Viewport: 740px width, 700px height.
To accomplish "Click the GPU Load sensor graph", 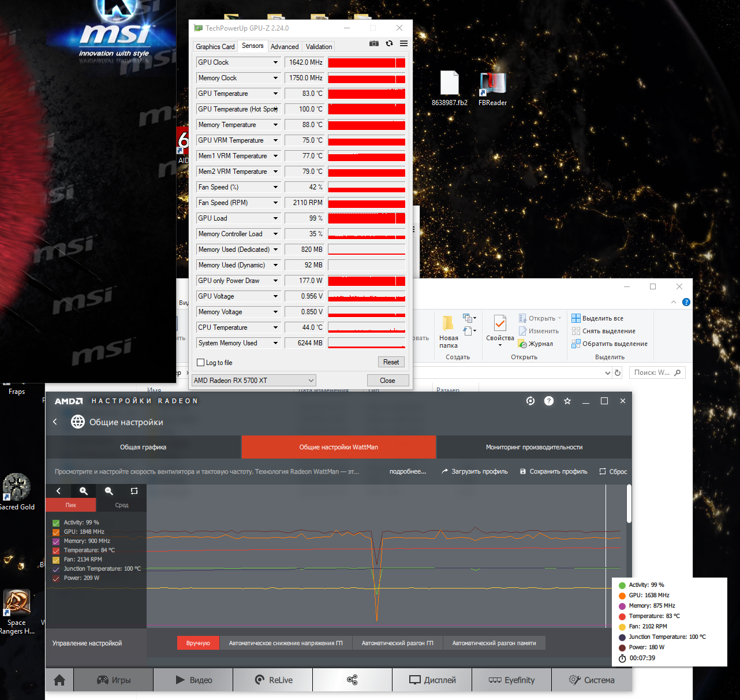I will point(367,218).
